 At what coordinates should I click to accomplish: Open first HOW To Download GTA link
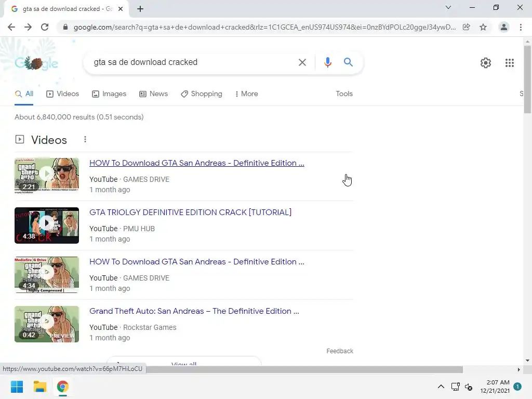pos(197,163)
